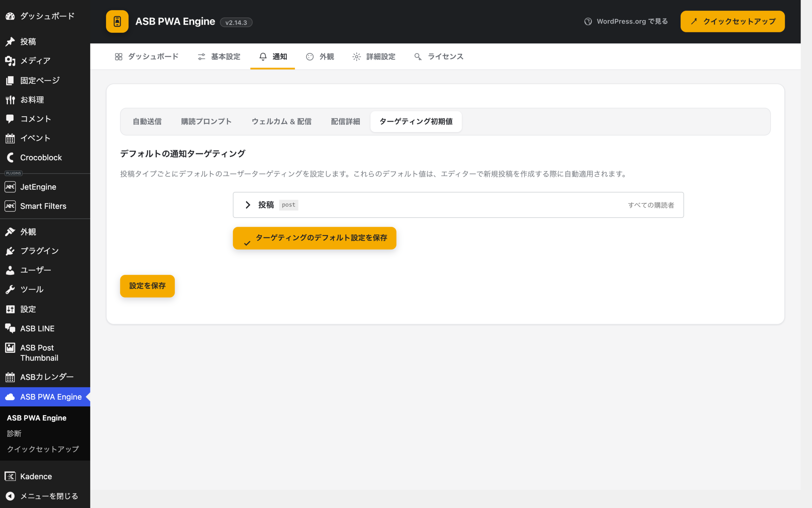
Task: Switch to ウェルカム & 配信 sub-tab
Action: tap(282, 122)
